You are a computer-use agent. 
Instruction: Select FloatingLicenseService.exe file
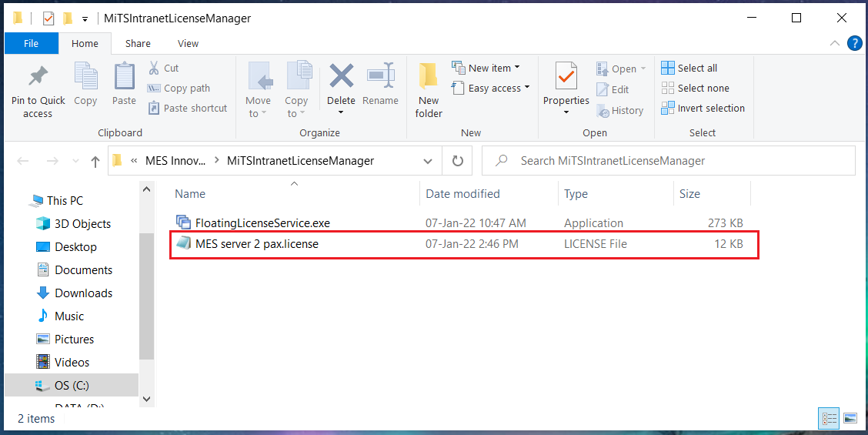262,223
